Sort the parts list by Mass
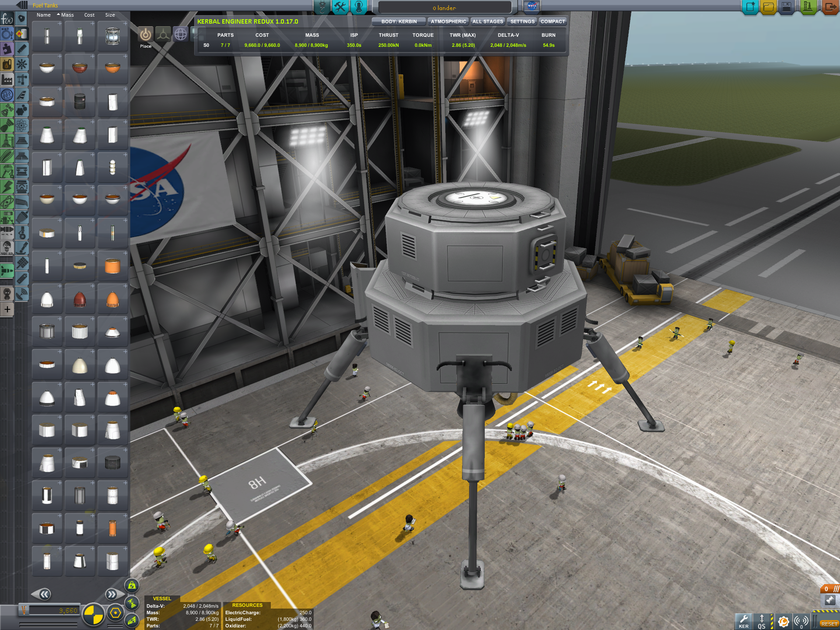Viewport: 840px width, 630px height. [x=67, y=15]
